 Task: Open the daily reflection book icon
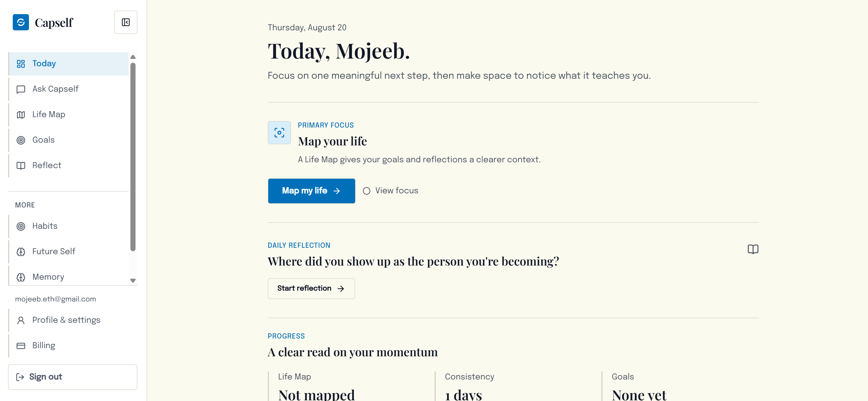pyautogui.click(x=753, y=249)
